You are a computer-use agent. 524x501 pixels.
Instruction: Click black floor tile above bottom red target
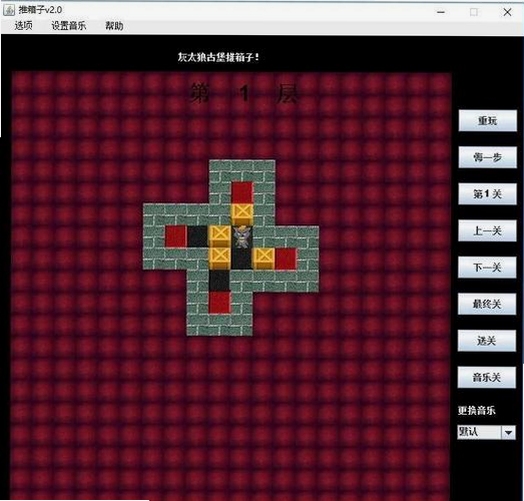click(220, 281)
